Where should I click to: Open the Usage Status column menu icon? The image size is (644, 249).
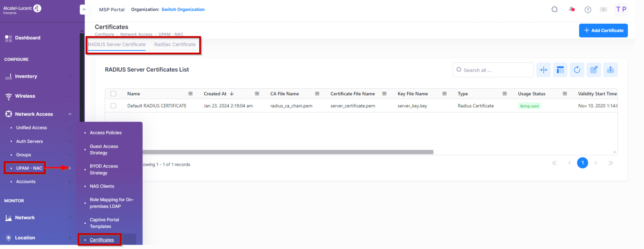565,94
